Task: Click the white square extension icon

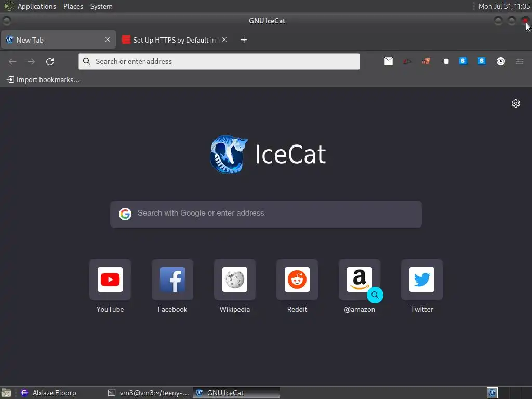Action: [445, 61]
